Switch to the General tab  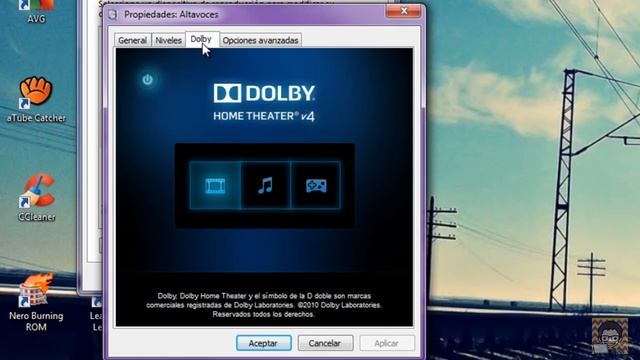(132, 40)
